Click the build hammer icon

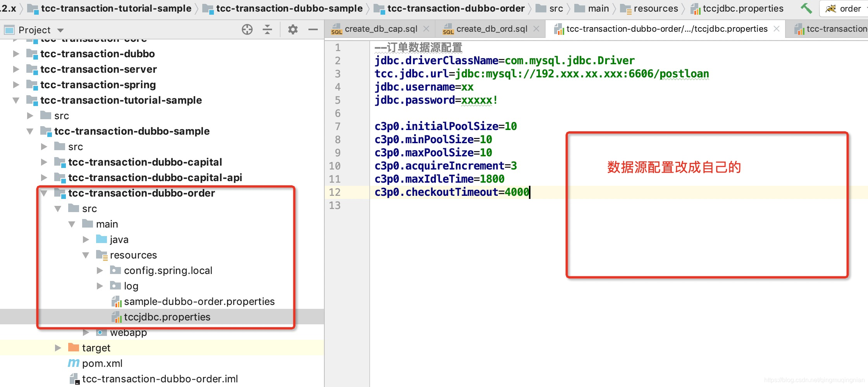point(806,8)
